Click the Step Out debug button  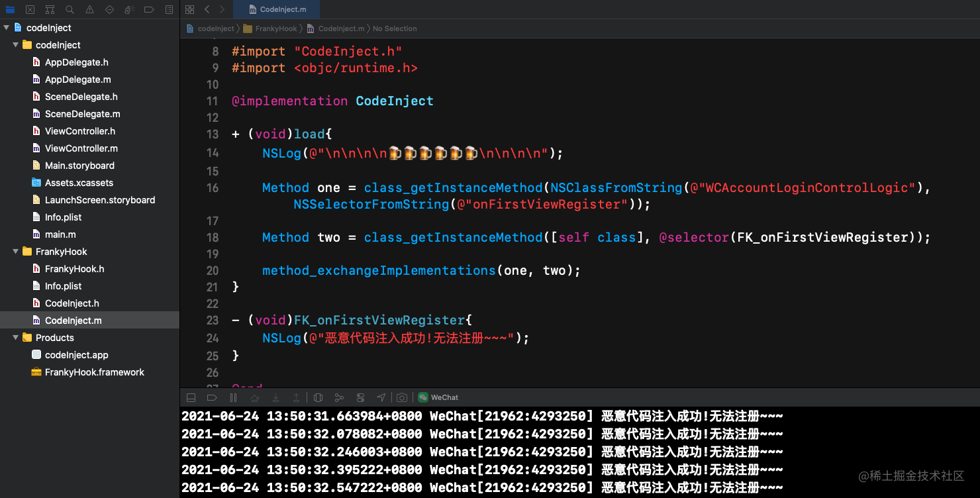click(x=297, y=397)
